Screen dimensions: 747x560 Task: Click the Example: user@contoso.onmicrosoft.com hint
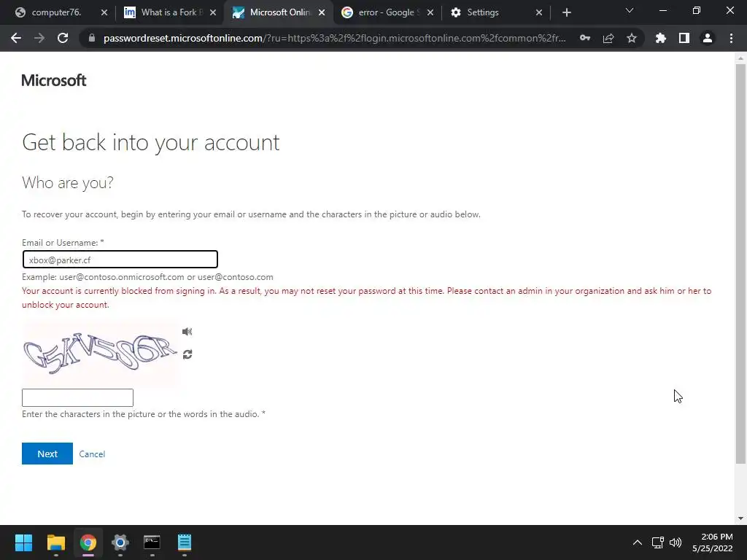(147, 277)
